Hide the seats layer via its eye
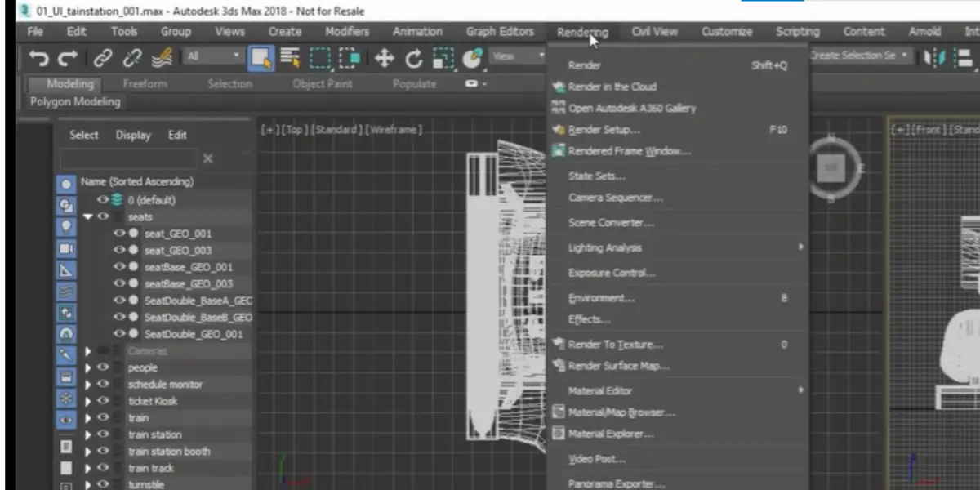The image size is (980, 490). [x=103, y=216]
